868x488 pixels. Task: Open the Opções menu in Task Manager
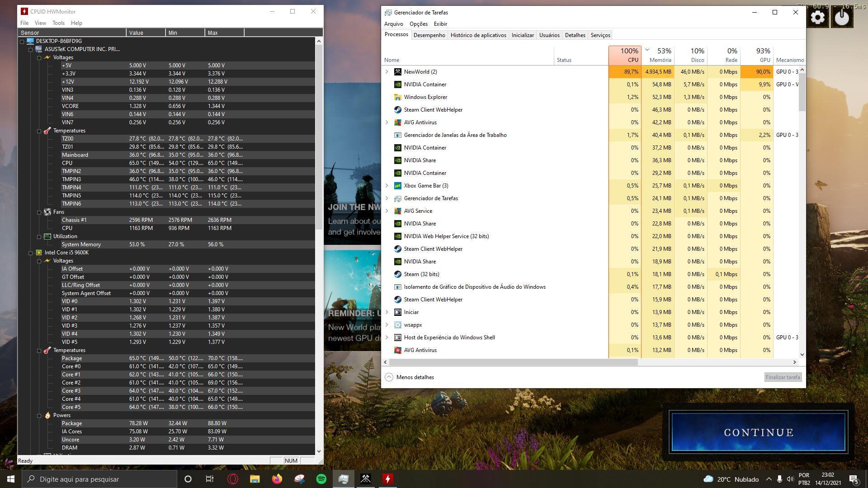coord(418,24)
